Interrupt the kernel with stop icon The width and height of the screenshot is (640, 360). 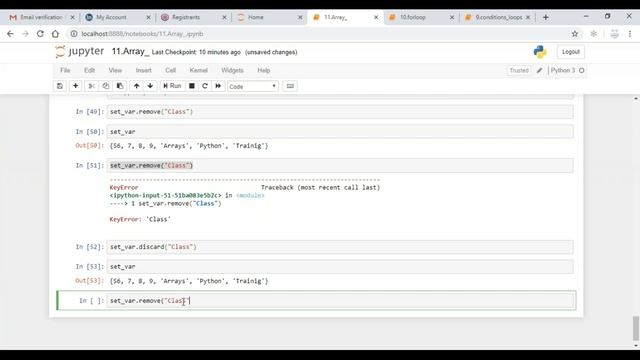191,86
